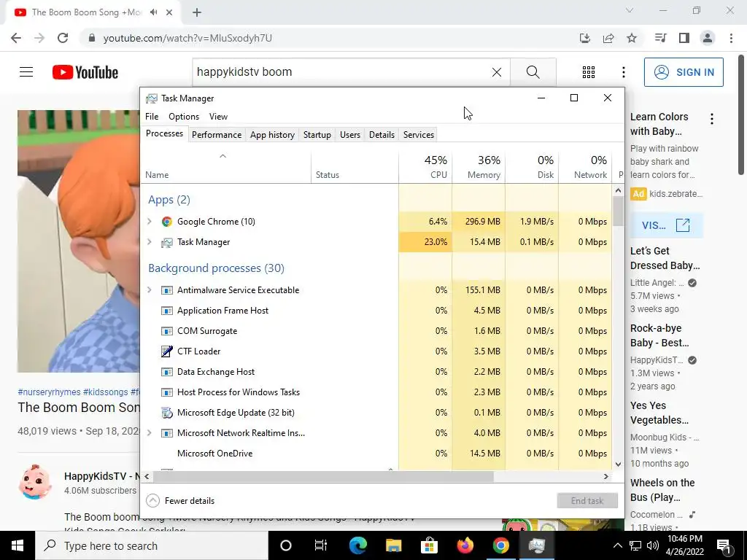Click the SIGN IN button on YouTube

[x=684, y=72]
